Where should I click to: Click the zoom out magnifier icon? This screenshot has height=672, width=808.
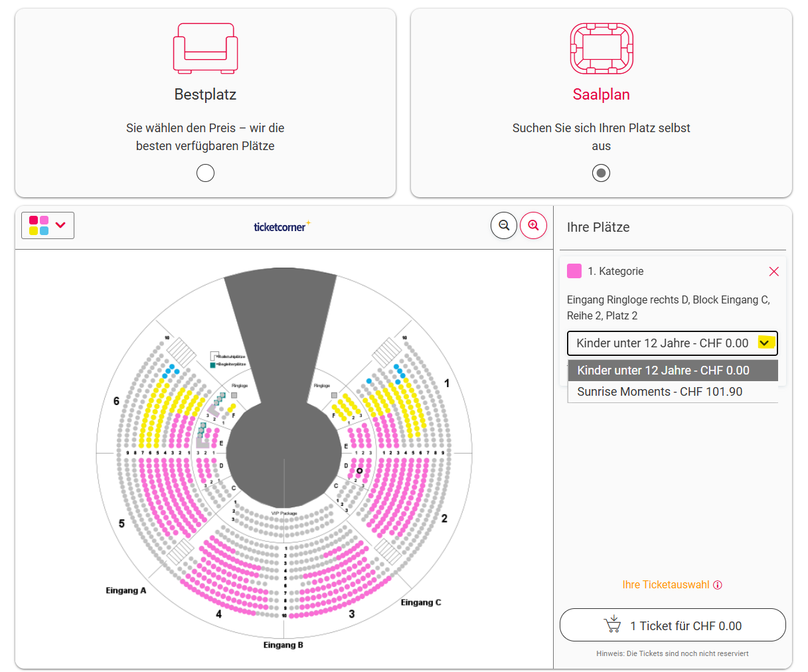[x=504, y=226]
